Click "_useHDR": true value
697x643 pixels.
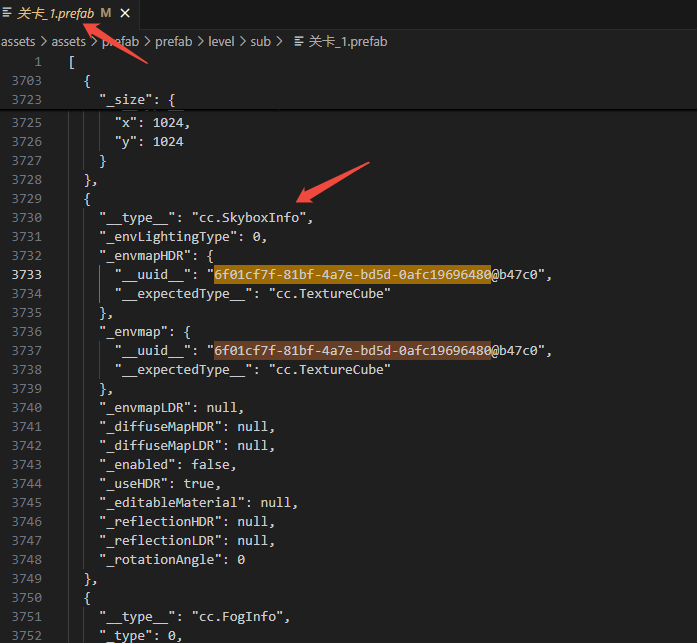[x=199, y=484]
